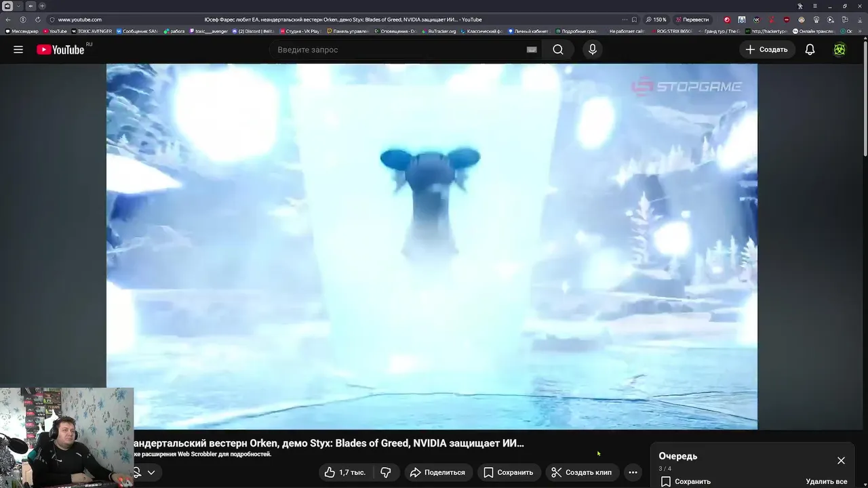Open the Мессенджер bookmark
Screen dimensions: 868x488
click(22, 31)
